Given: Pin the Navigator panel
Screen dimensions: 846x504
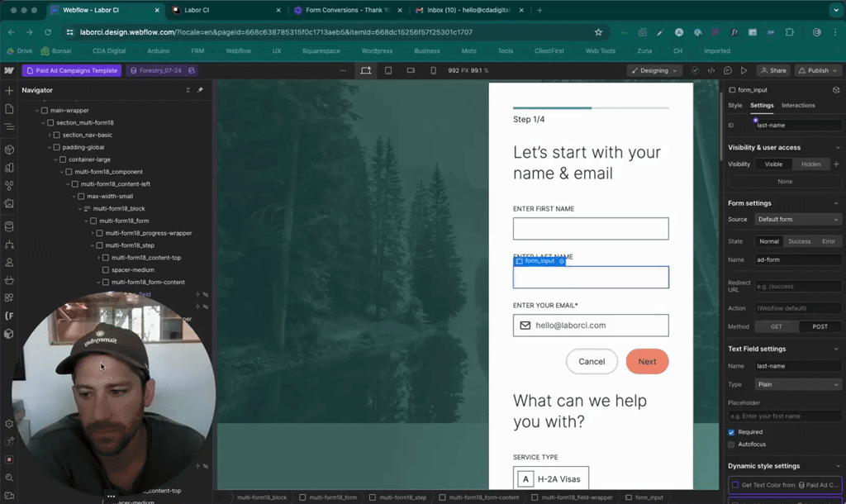Looking at the screenshot, I should click(200, 90).
